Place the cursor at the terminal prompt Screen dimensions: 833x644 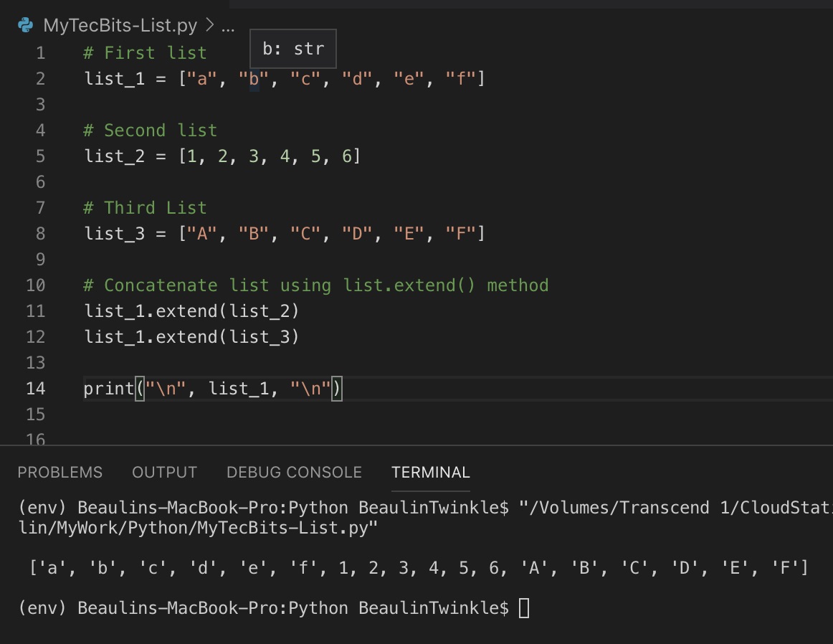(524, 607)
